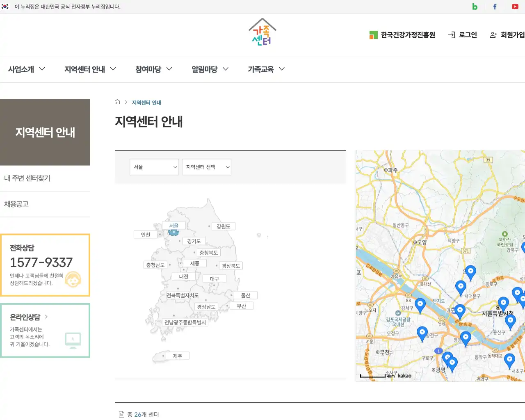Select 경기도 on the Korea map
Viewport: 525px width, 420px height.
[x=194, y=241]
